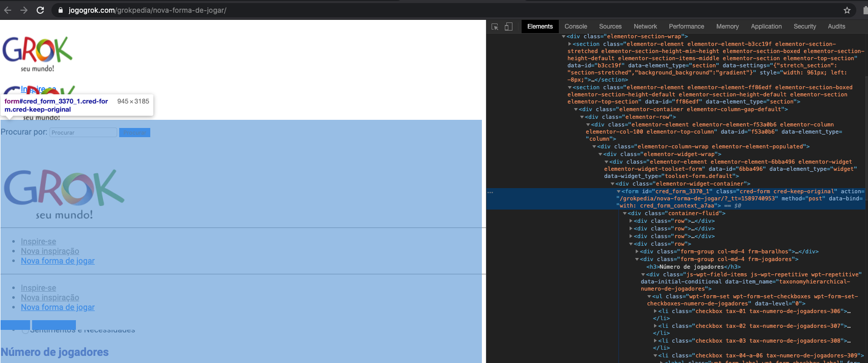The image size is (868, 363).
Task: Click the Procurar por search input
Action: [83, 133]
